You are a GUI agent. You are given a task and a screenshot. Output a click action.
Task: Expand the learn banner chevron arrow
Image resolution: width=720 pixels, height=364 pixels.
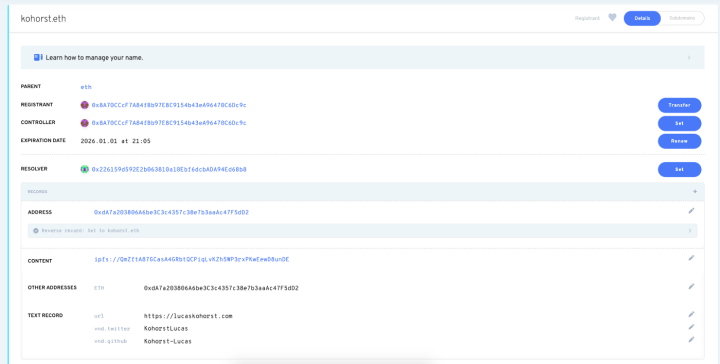(689, 58)
